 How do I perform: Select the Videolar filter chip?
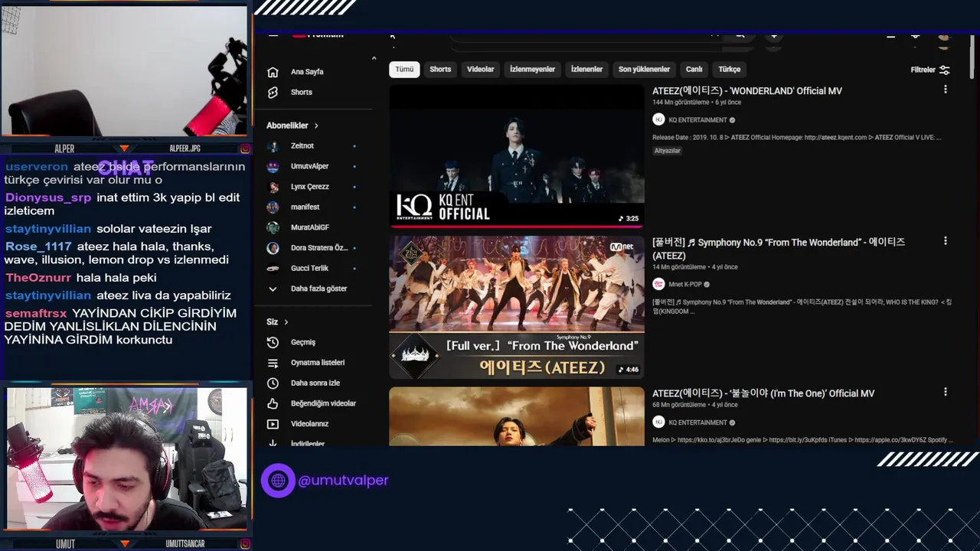[481, 69]
